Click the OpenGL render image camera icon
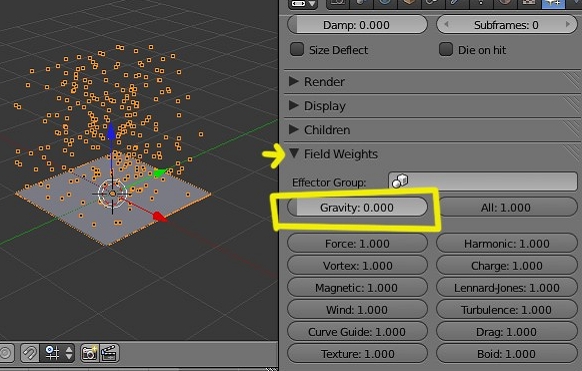582x371 pixels. [89, 353]
